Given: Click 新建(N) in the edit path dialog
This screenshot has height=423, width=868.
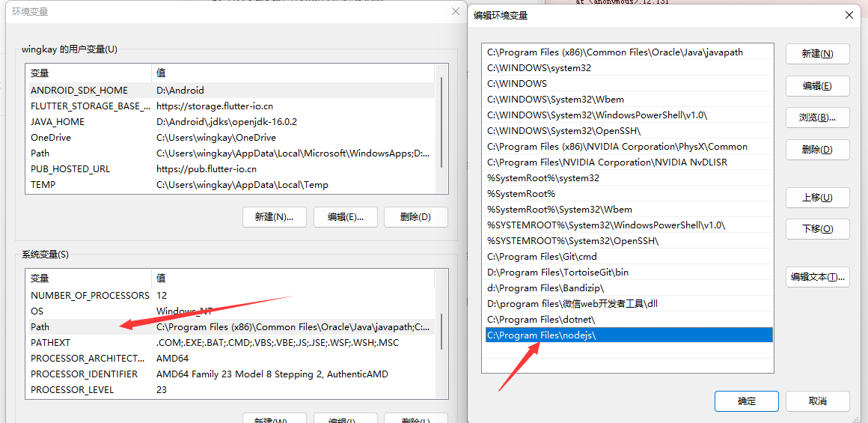Looking at the screenshot, I should point(817,54).
